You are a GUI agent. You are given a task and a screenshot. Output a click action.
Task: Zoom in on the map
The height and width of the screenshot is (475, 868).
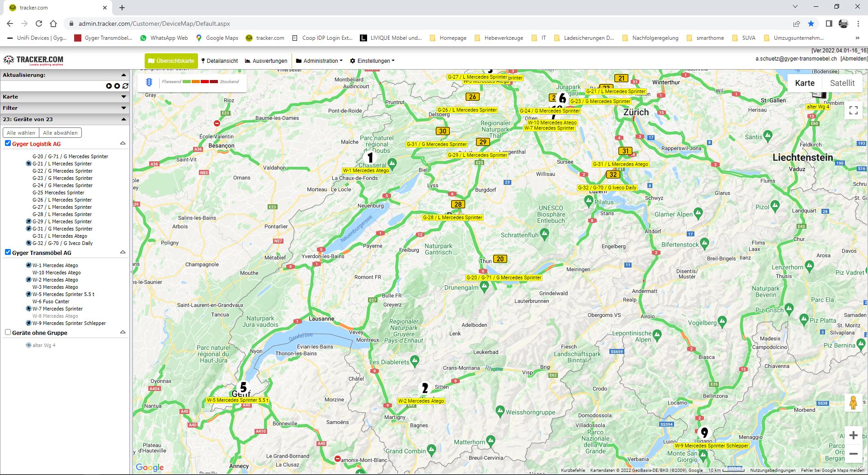(853, 435)
